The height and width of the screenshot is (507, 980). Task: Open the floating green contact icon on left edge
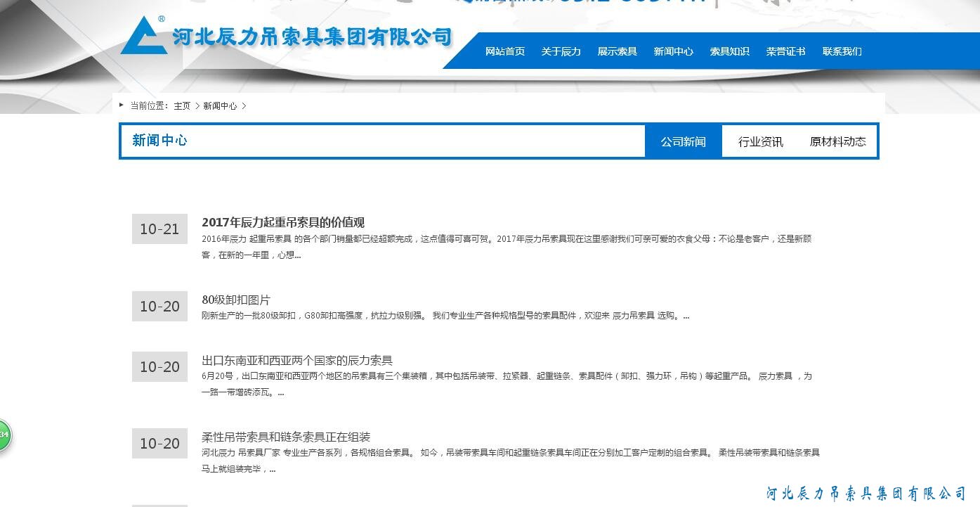(4, 435)
